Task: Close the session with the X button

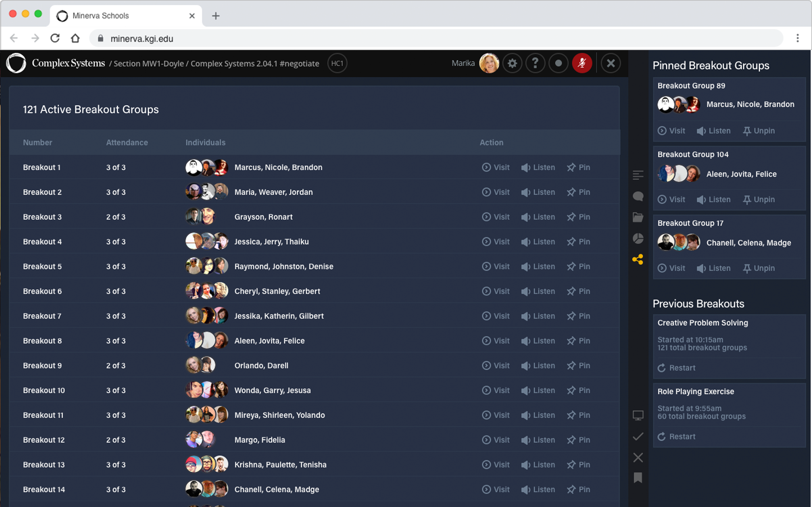Action: (x=611, y=64)
